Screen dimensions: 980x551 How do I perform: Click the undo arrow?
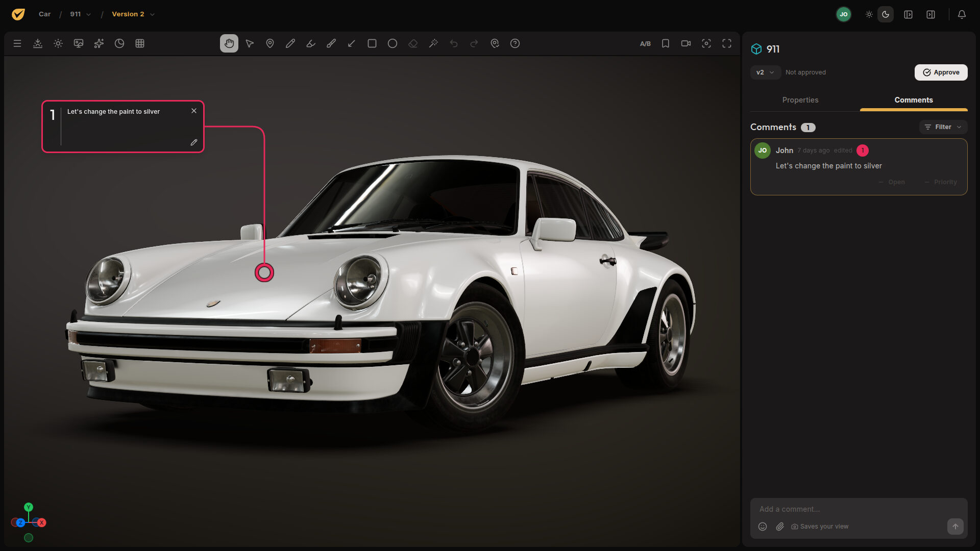coord(454,43)
